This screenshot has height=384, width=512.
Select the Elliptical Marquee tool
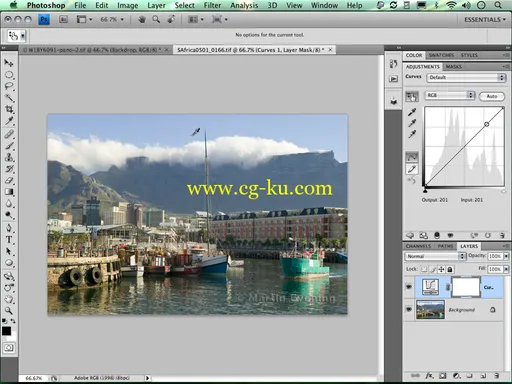click(9, 75)
